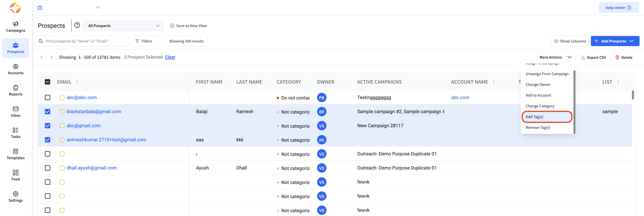
Task: Click the question mark help icon beside Prospects
Action: click(77, 25)
